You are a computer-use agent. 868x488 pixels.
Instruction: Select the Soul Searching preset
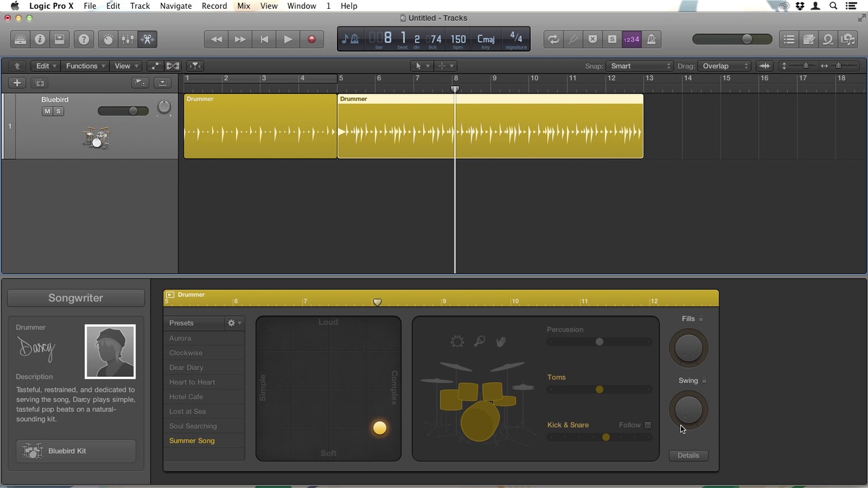205,426
